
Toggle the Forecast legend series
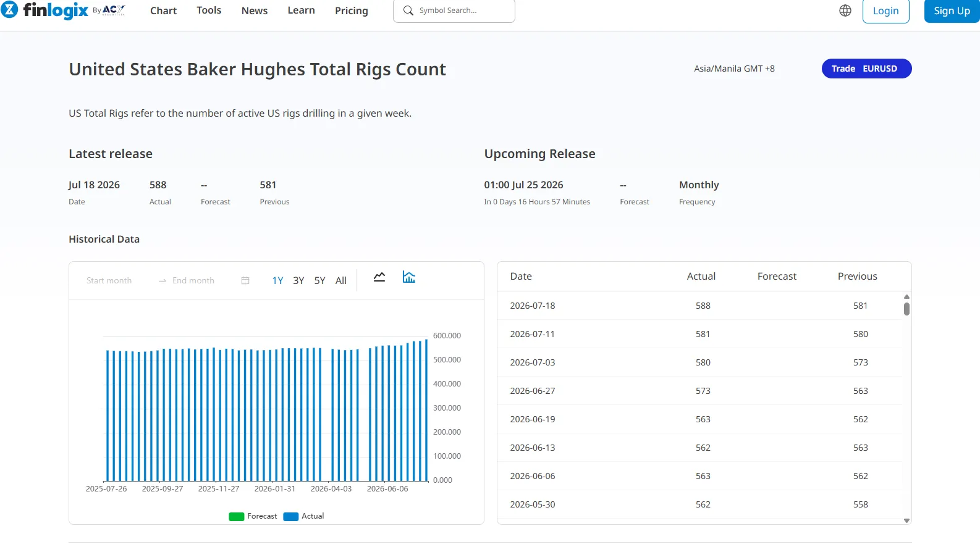point(253,516)
